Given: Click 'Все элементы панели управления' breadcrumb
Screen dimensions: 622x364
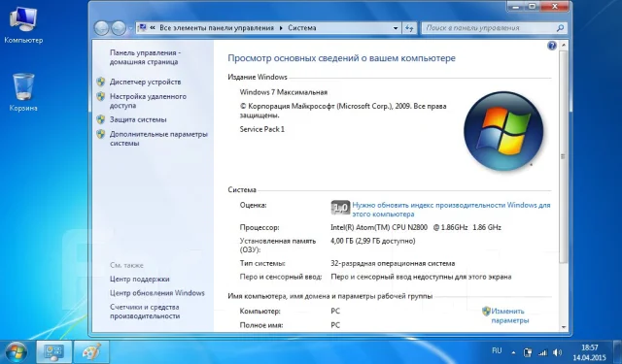Looking at the screenshot, I should (x=217, y=28).
